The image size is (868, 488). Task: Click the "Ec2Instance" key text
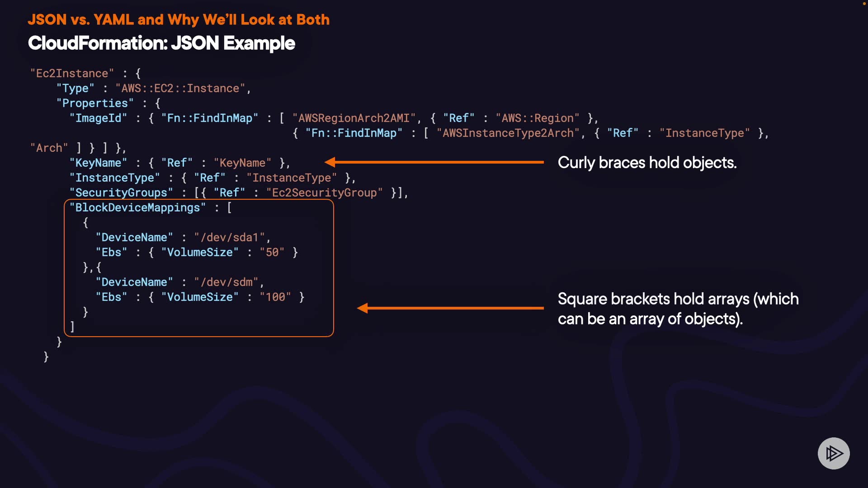[72, 73]
